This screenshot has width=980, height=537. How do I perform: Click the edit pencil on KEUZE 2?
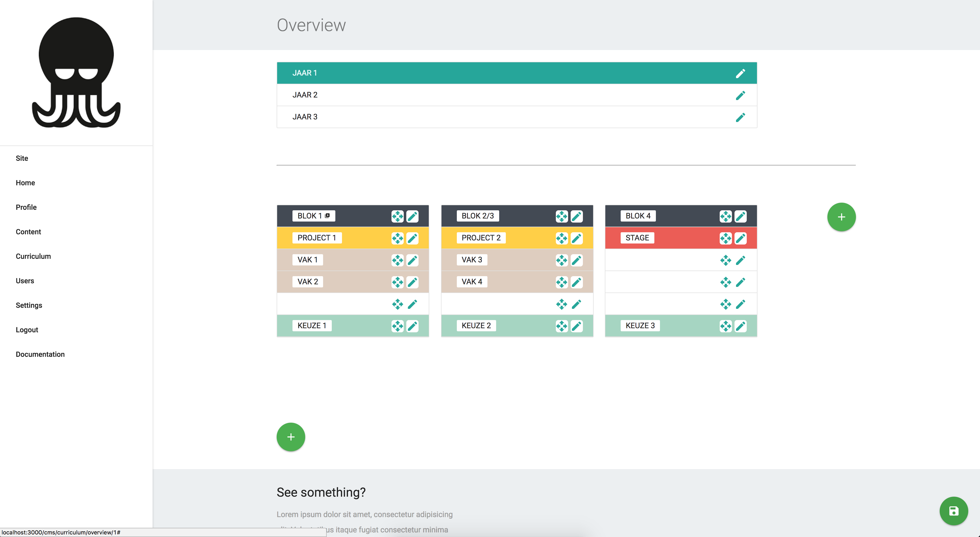[576, 326]
